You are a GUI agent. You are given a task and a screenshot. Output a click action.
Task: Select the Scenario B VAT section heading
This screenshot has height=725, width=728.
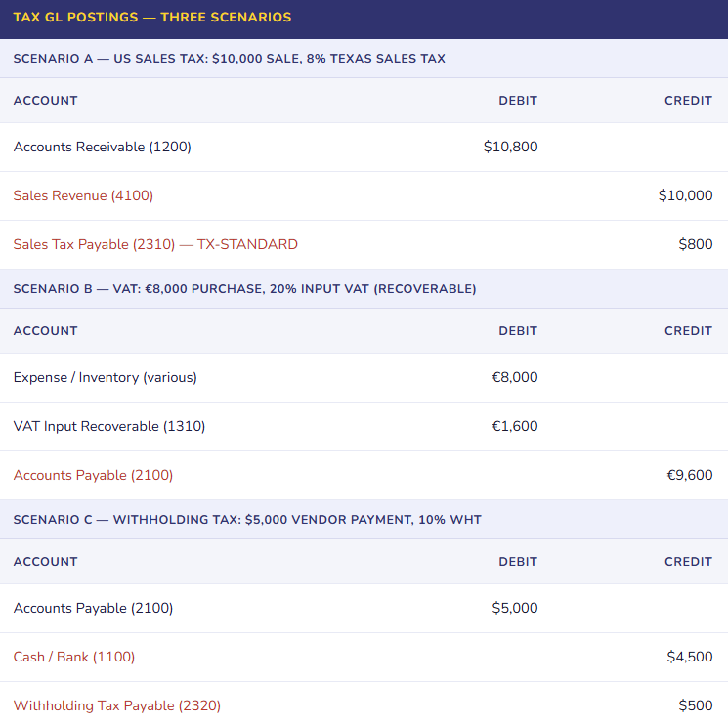[245, 289]
